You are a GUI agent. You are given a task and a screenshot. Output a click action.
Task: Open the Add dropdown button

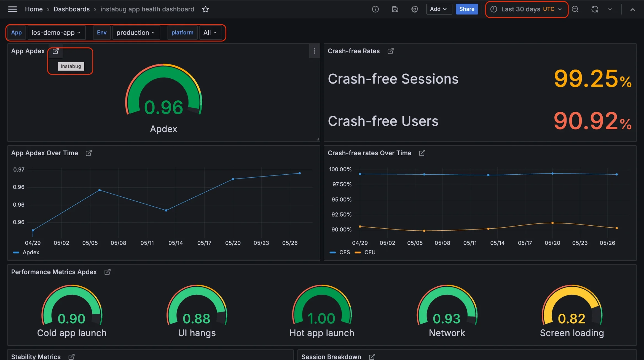coord(438,9)
